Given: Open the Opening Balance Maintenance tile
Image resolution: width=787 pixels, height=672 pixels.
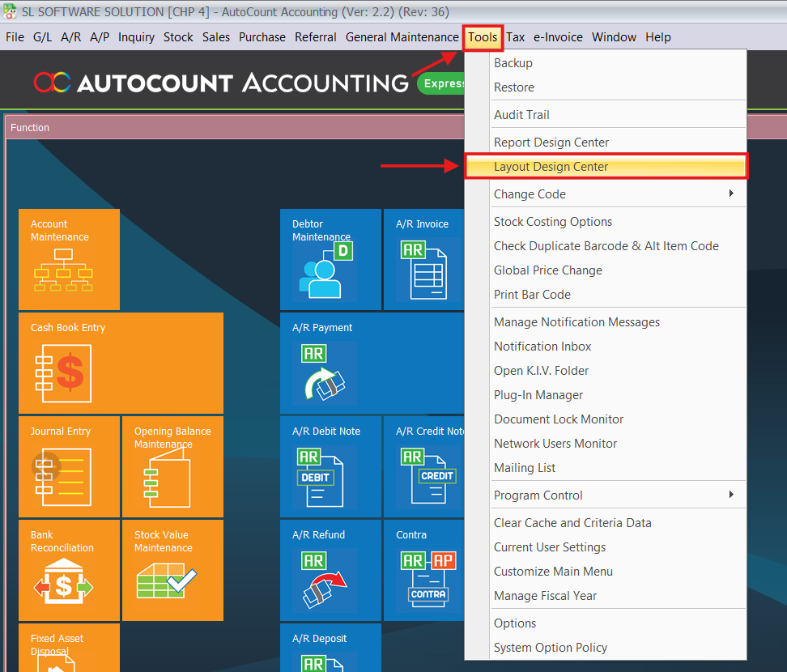Looking at the screenshot, I should [172, 466].
